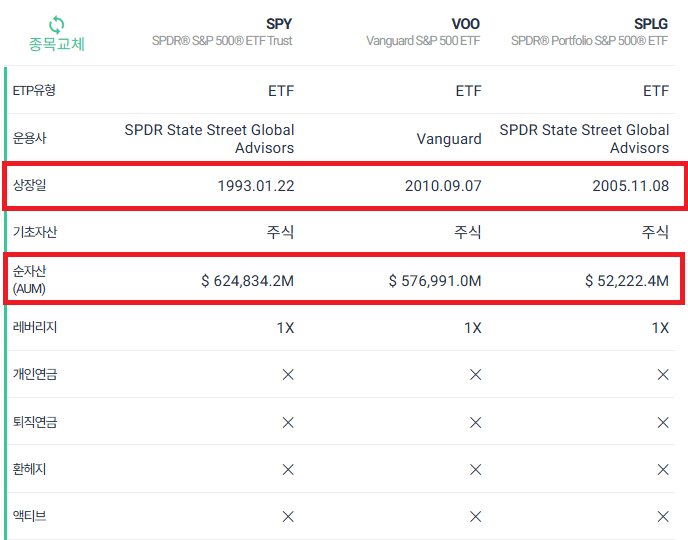Click the 레버리지 row label
This screenshot has height=540, width=688.
[x=35, y=327]
